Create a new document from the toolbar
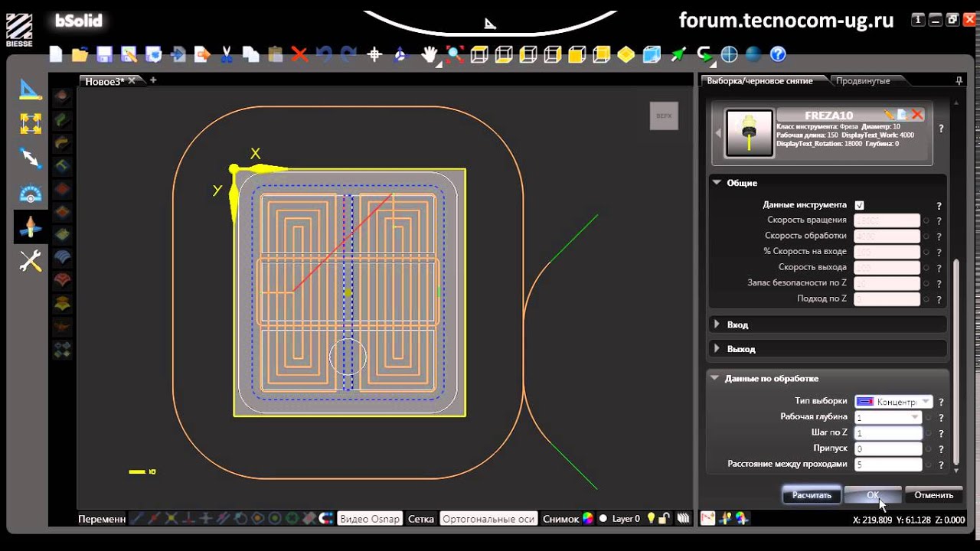This screenshot has width=980, height=551. 56,54
